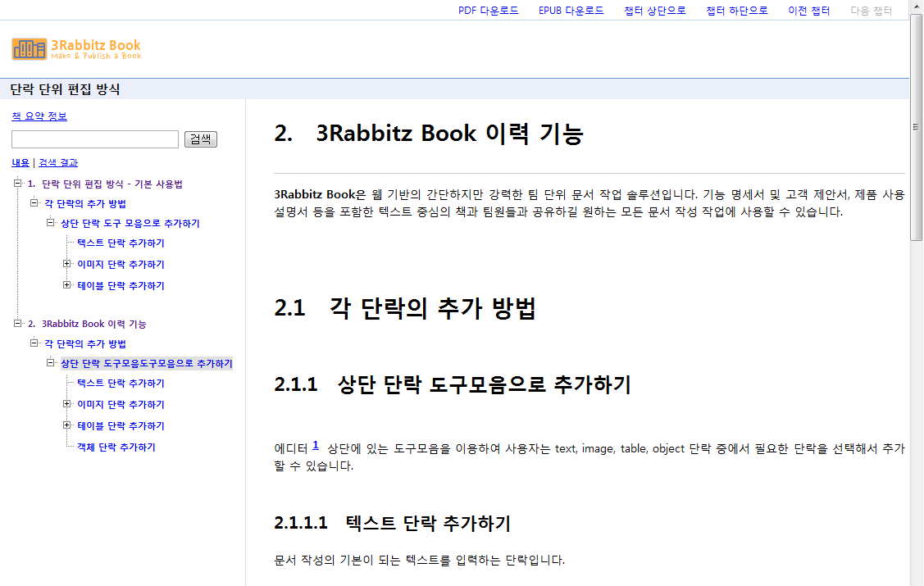The height and width of the screenshot is (586, 924).
Task: Open 테이블 단락 추가하기 tree item in chapter 2
Action: (x=121, y=426)
